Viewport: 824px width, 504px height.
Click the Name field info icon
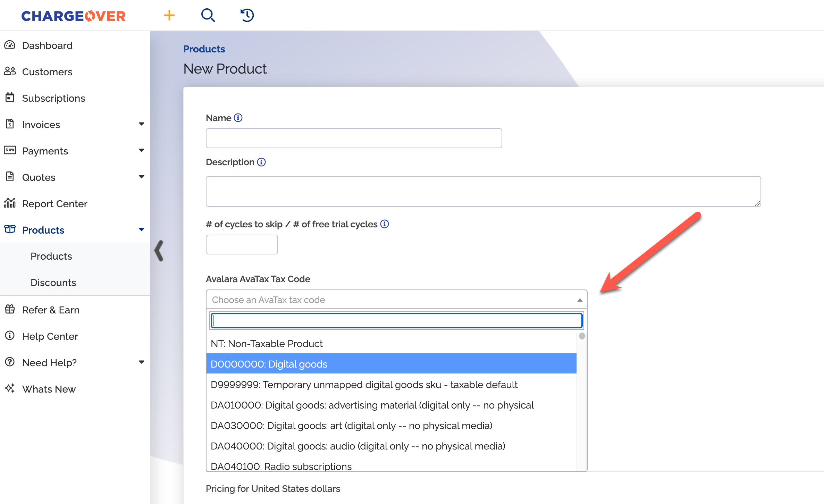[x=238, y=118]
